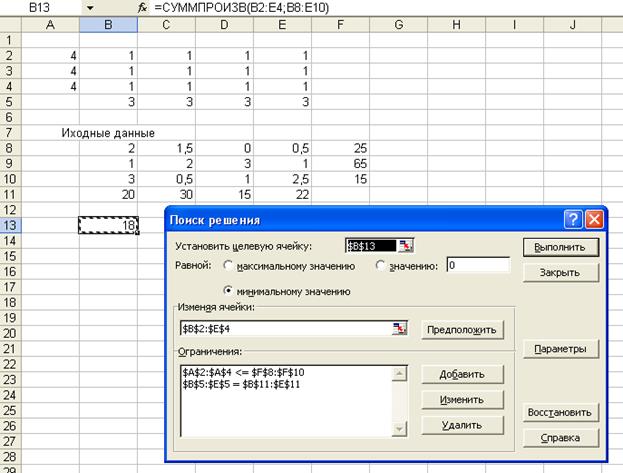Image resolution: width=623 pixels, height=473 pixels.
Task: Click cell B5 containing 3
Action: click(108, 102)
